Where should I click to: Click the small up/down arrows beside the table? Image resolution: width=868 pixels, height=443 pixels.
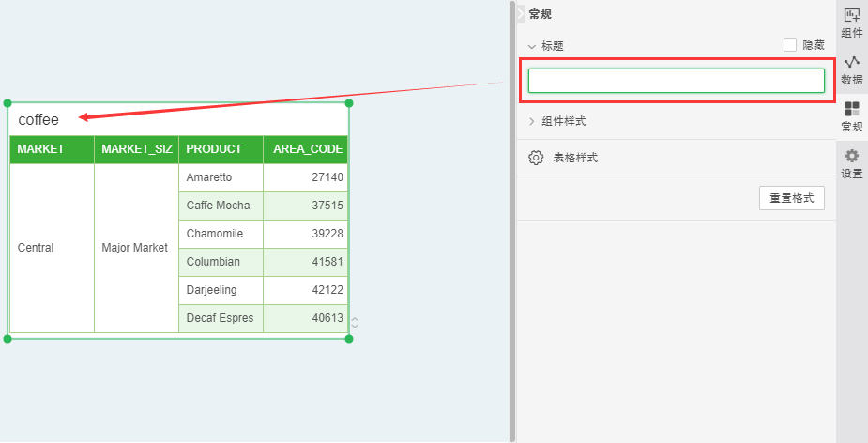355,323
